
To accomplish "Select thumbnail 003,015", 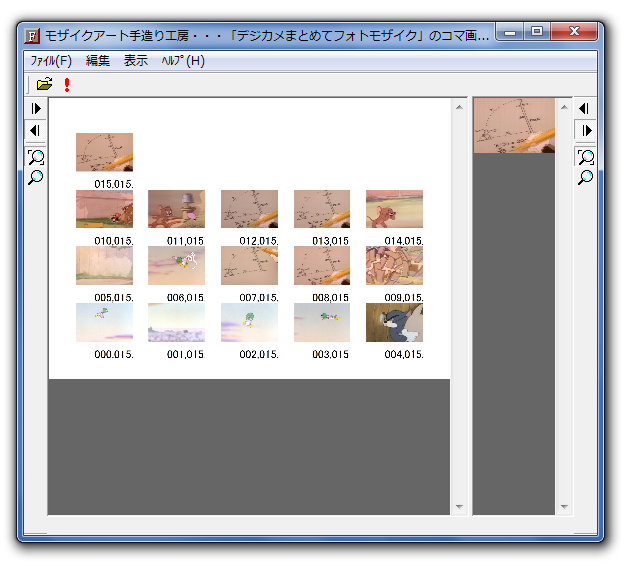I will (322, 323).
